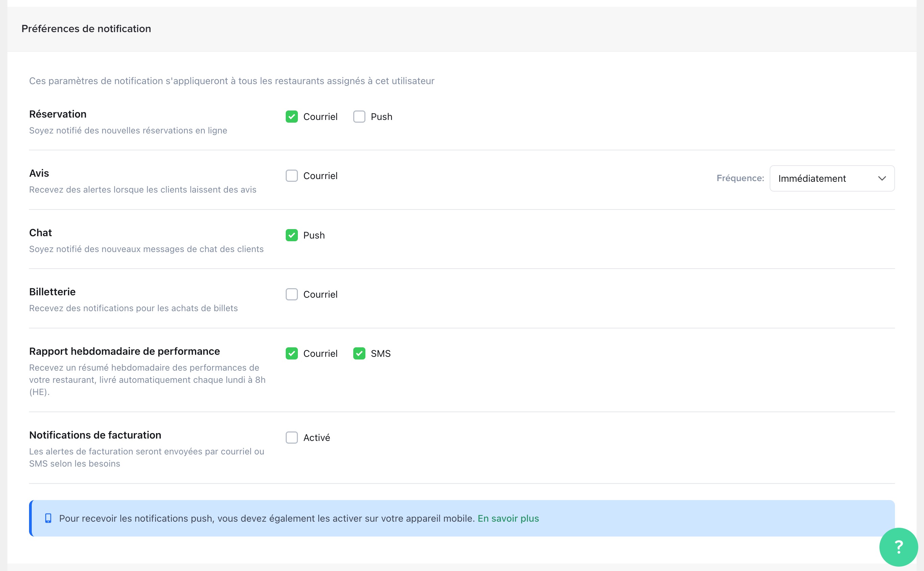Click Courriel label in the Avis row
This screenshot has width=924, height=571.
click(x=320, y=176)
